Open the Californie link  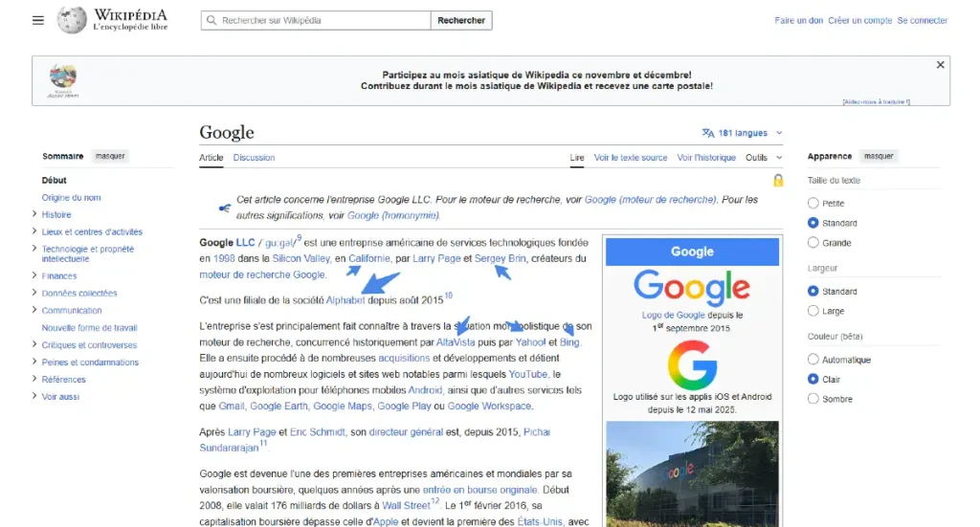[x=368, y=258]
